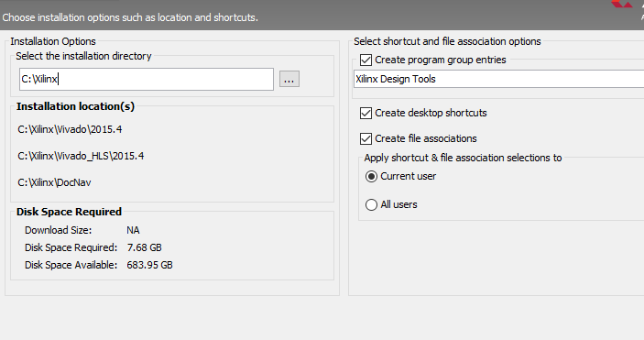Viewport: 644px width, 340px height.
Task: Click the Disk Space Required 7.68 GB value
Action: click(x=144, y=247)
